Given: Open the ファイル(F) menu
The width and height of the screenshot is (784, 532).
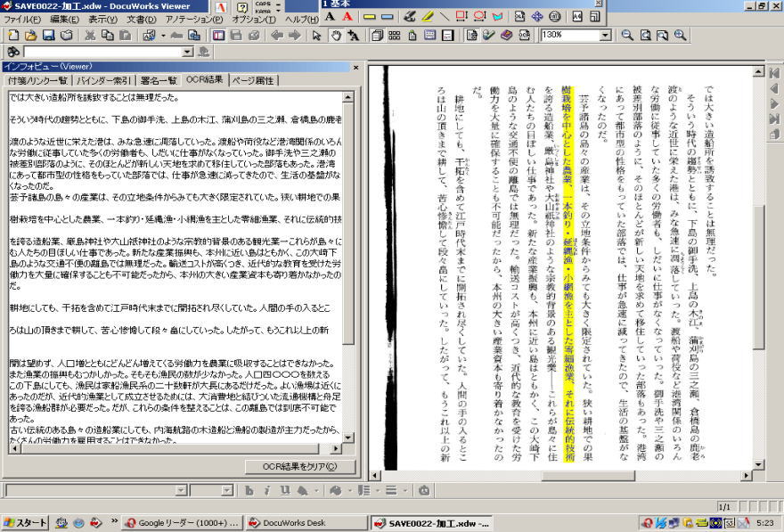Looking at the screenshot, I should pyautogui.click(x=22, y=20).
